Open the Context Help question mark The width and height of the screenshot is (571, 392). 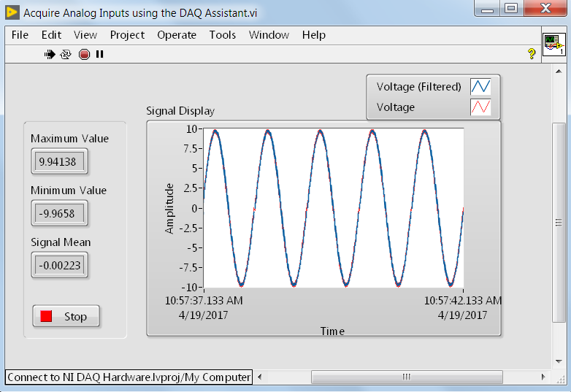click(x=532, y=54)
